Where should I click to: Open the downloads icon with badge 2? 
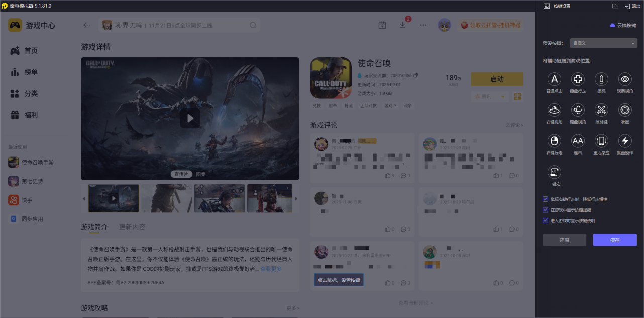[403, 25]
